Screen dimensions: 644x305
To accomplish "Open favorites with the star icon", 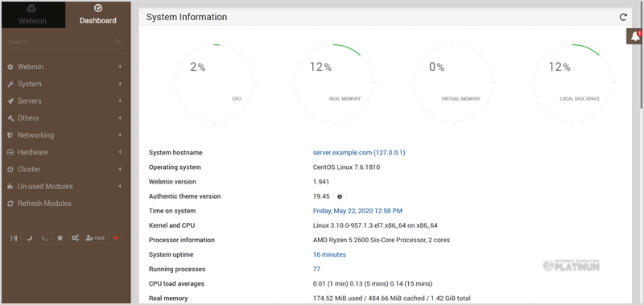I will point(60,238).
